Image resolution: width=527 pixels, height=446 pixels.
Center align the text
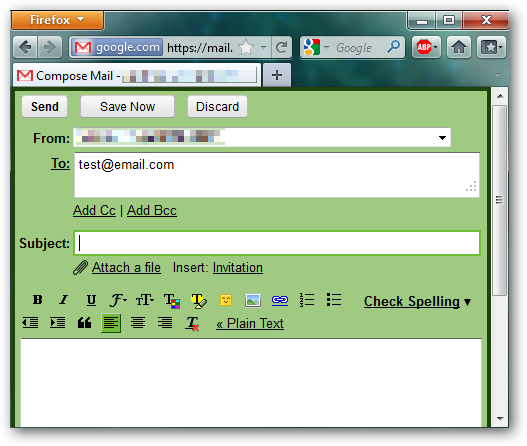(x=138, y=323)
